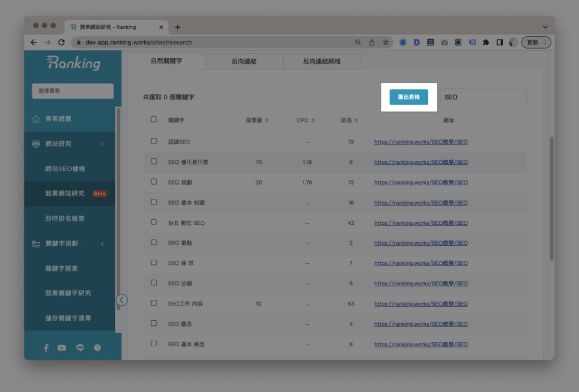Viewport: 579px width, 392px height.
Task: Open the URL link in SEO 基本 概念 row
Action: 421,344
